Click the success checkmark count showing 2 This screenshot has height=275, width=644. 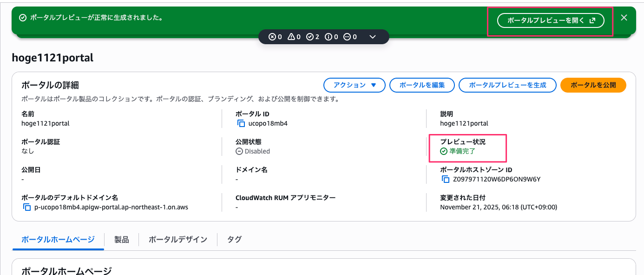310,37
